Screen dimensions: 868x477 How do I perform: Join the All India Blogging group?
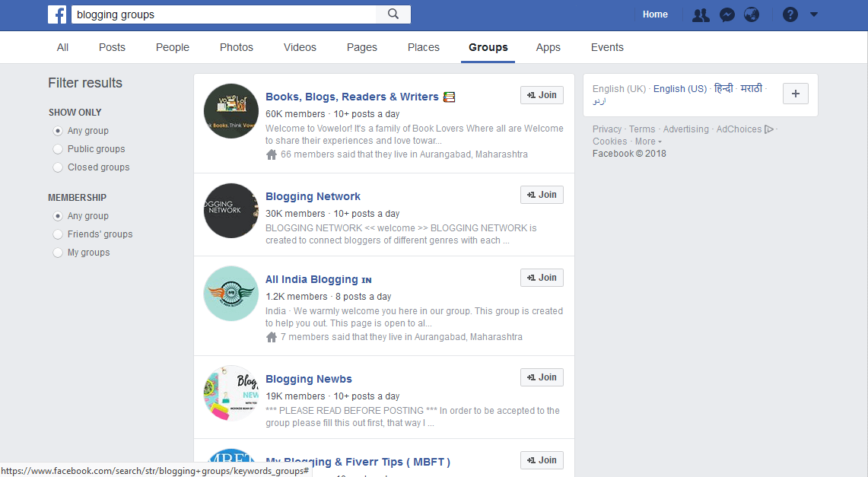pyautogui.click(x=542, y=278)
